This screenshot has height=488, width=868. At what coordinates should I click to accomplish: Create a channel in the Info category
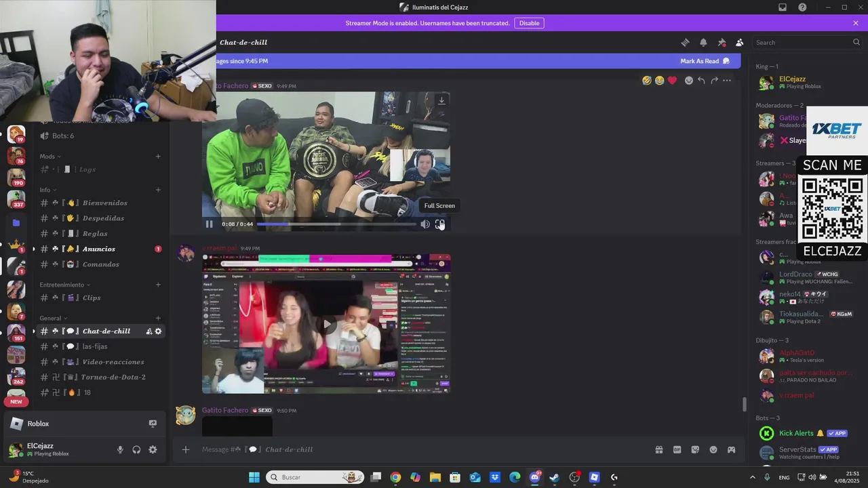tap(158, 190)
